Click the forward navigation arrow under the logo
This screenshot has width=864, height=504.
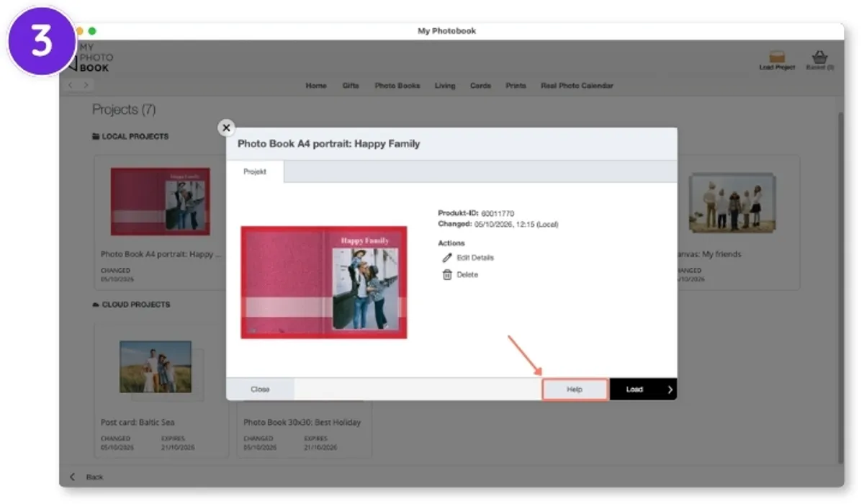(x=86, y=85)
